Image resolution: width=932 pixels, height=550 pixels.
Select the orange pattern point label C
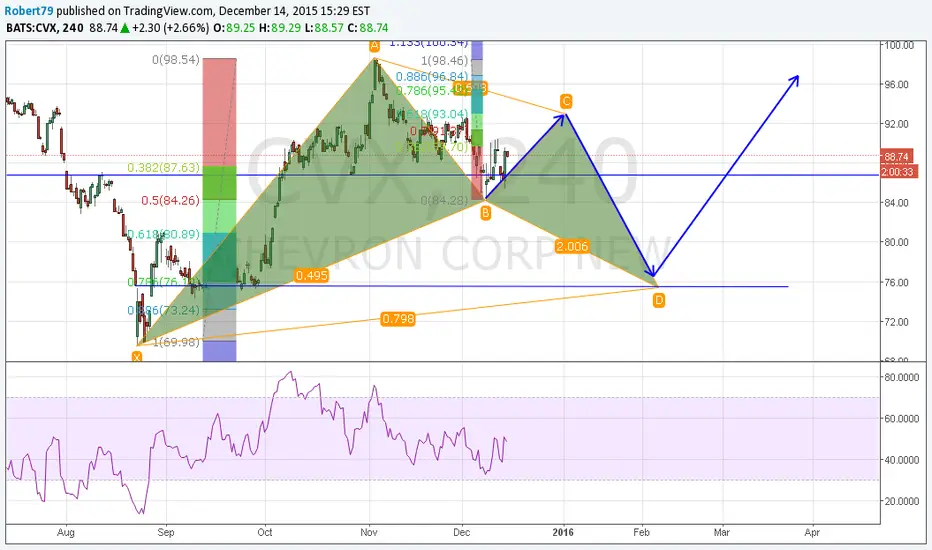click(x=566, y=101)
